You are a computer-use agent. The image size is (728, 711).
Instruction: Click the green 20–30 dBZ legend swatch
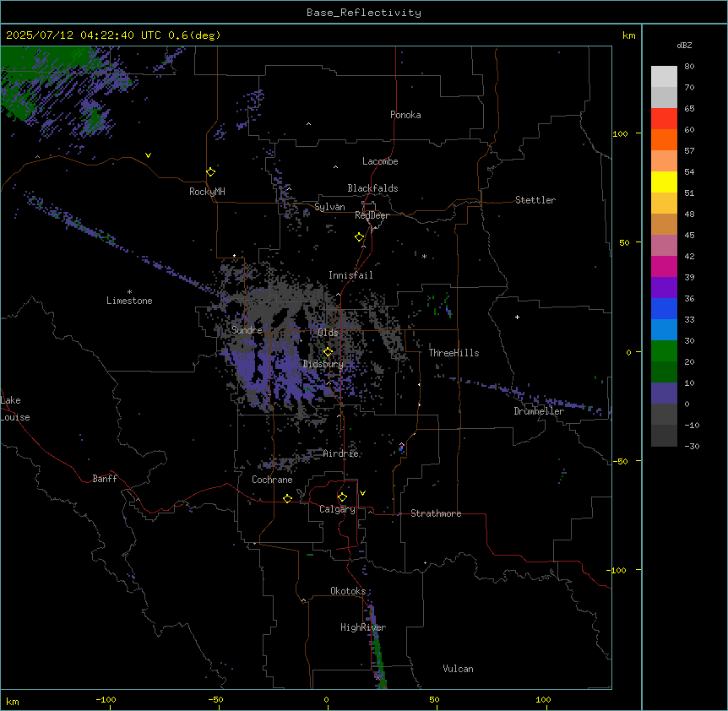[x=664, y=351]
